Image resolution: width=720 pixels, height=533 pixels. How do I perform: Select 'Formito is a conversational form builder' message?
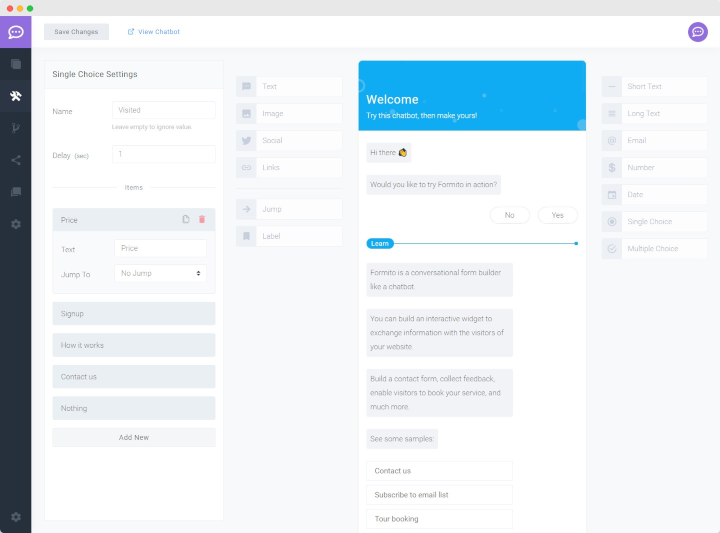(439, 280)
